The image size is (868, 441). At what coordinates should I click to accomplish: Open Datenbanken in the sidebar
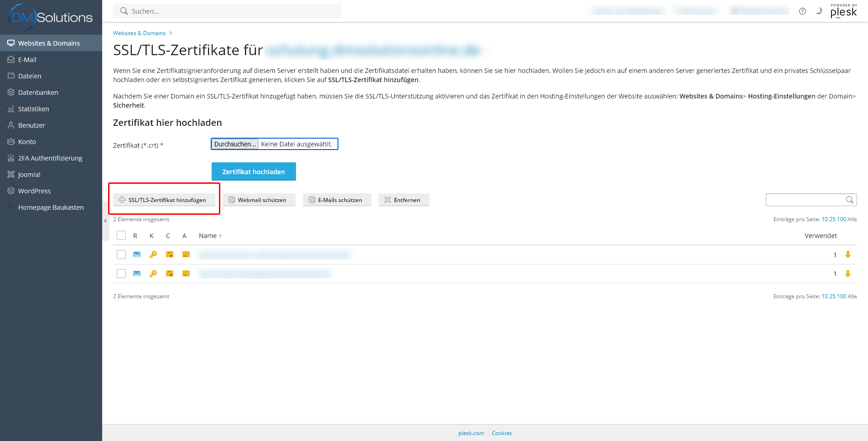(x=38, y=93)
